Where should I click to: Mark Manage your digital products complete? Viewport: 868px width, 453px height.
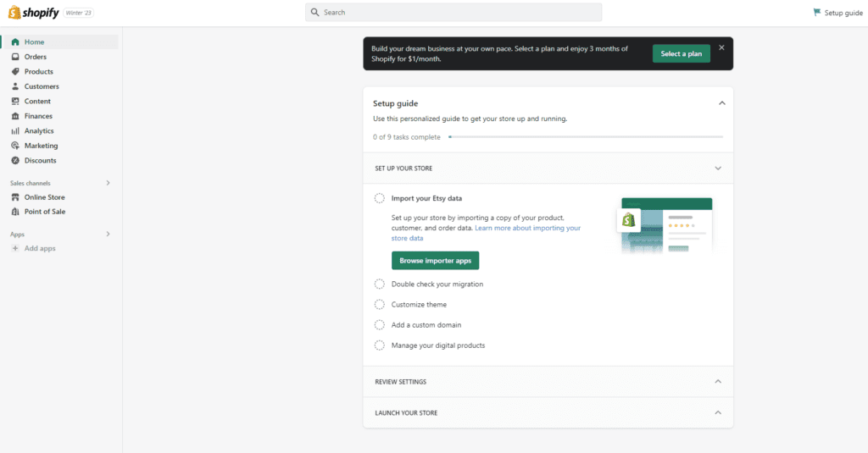379,345
